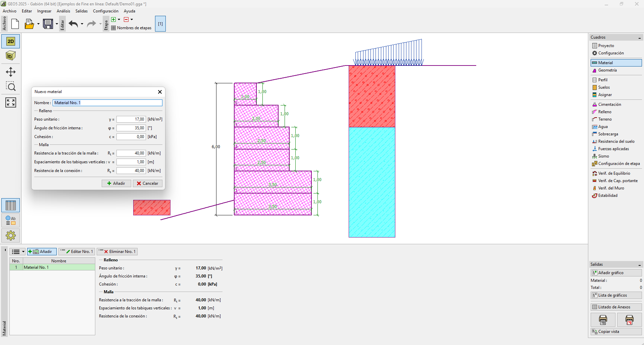Open the dropdown arrow beside open-file icon
The height and width of the screenshot is (345, 644).
tap(38, 24)
